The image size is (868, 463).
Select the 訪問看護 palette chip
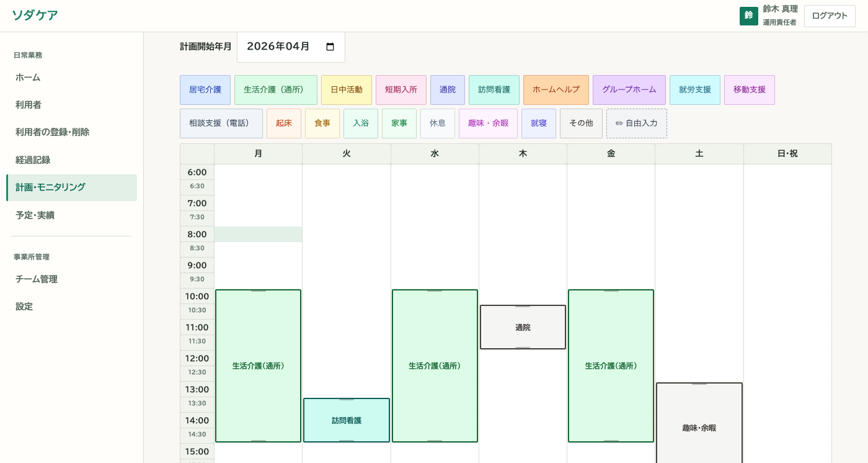pos(494,90)
